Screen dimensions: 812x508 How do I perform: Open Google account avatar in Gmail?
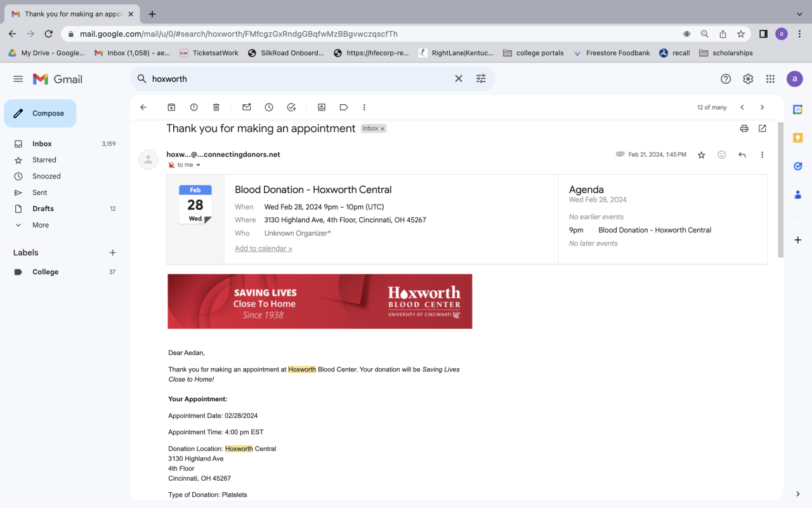[x=795, y=79]
